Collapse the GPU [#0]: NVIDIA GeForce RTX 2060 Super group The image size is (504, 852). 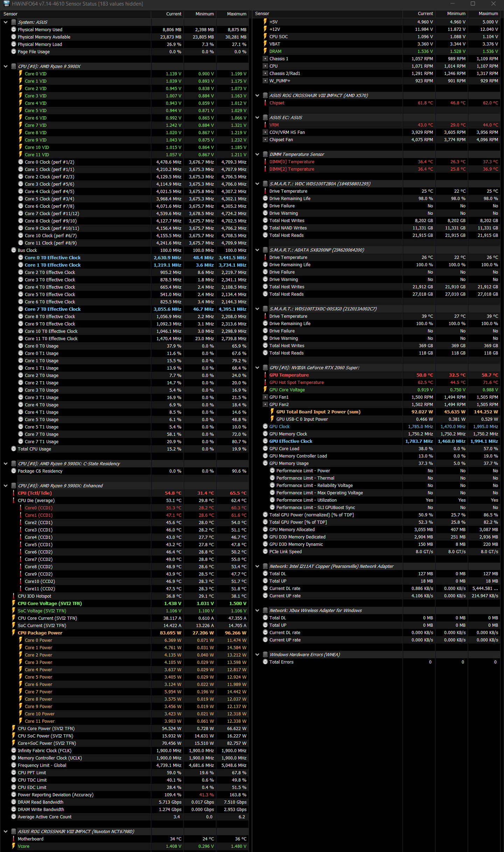(257, 367)
